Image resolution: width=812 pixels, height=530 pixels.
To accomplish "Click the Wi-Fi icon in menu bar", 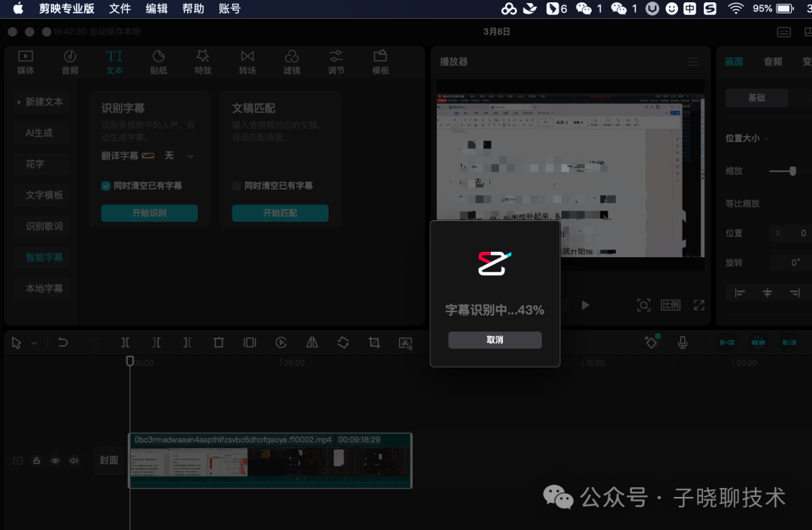I will [x=735, y=8].
